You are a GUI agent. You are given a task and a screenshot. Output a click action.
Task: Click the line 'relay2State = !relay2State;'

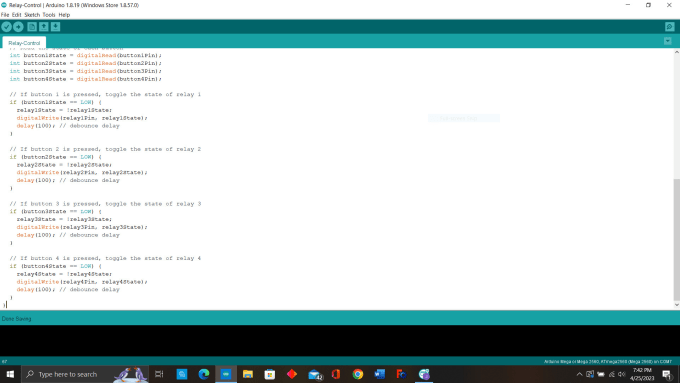(64, 165)
